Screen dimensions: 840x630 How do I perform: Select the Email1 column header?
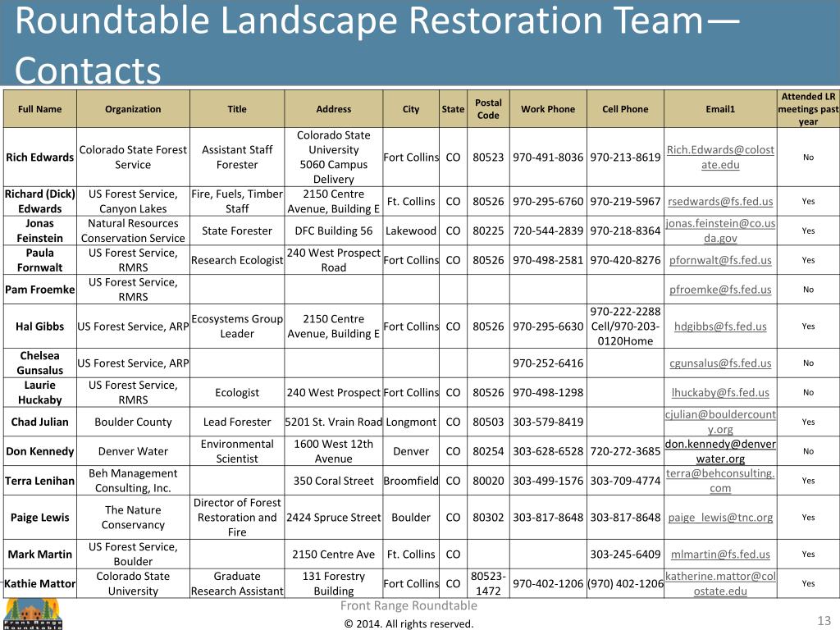click(x=720, y=109)
